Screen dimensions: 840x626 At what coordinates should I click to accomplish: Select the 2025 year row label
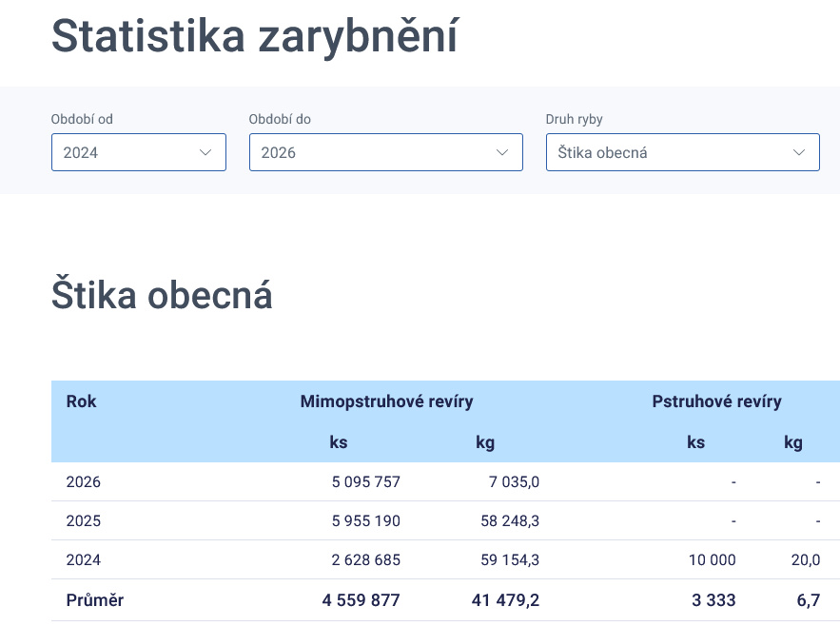pyautogui.click(x=84, y=520)
